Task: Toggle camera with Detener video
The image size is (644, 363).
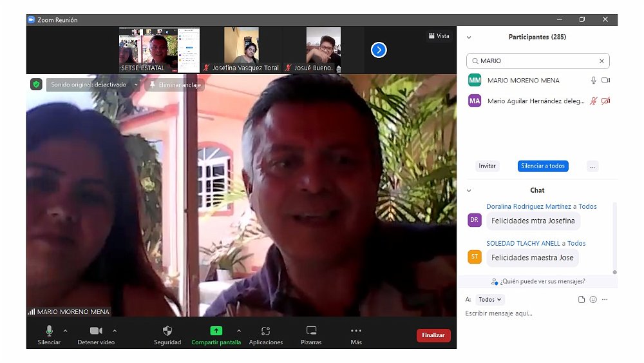Action: 96,331
